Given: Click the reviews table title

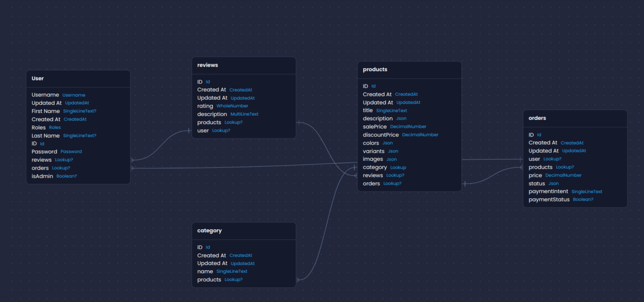Looking at the screenshot, I should (207, 65).
